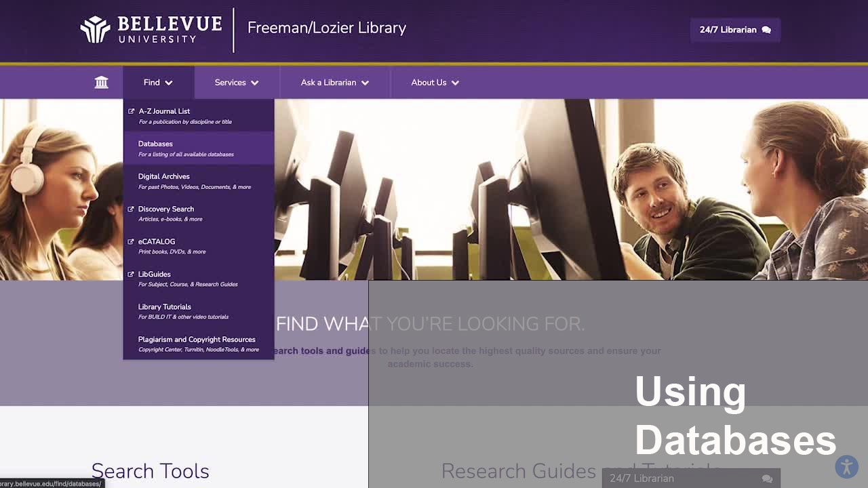
Task: Click 'FIND WHAT YOU'RE LOOKING FOR.' heading
Action: 430,324
